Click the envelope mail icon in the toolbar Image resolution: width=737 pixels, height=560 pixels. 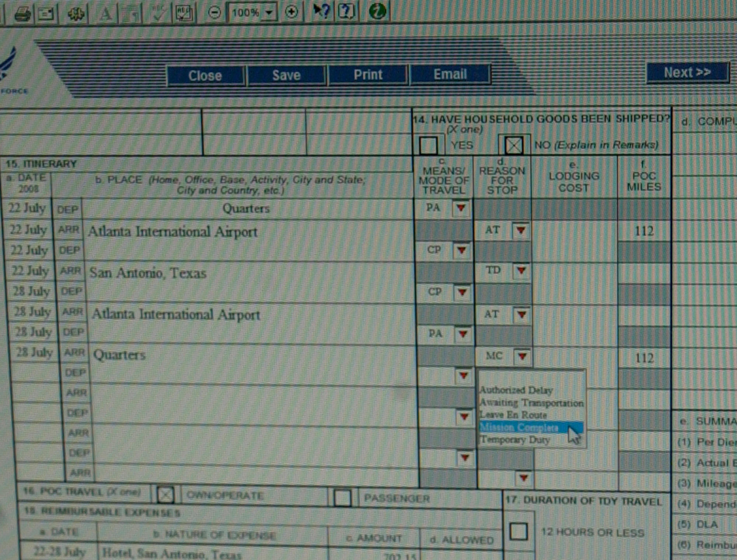click(x=46, y=14)
